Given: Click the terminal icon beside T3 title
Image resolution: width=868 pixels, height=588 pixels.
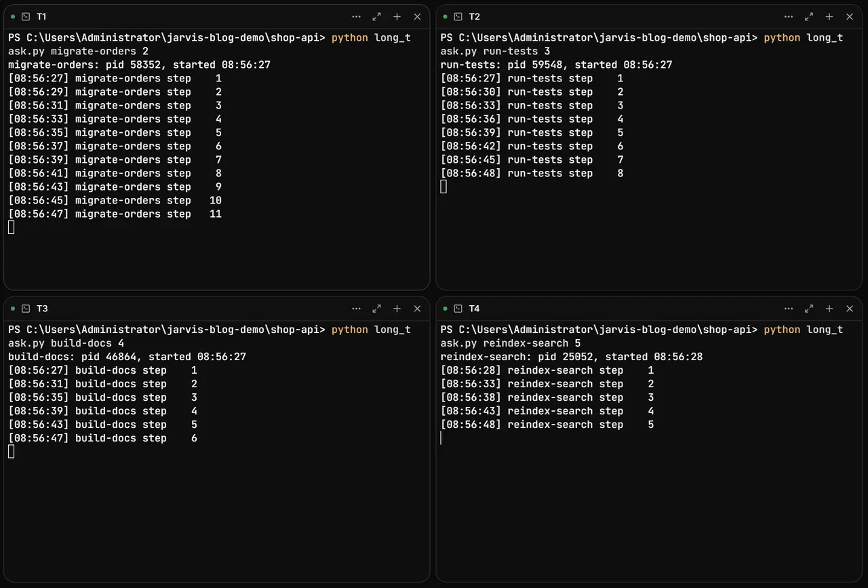Looking at the screenshot, I should pos(26,309).
